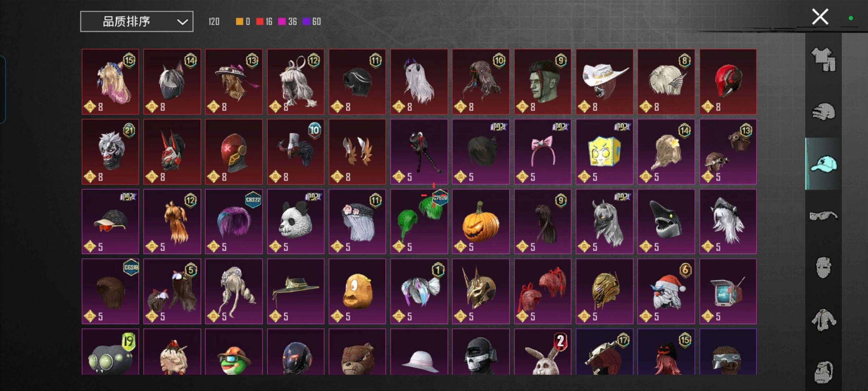
Task: Pick the shark head mask item
Action: click(x=666, y=221)
